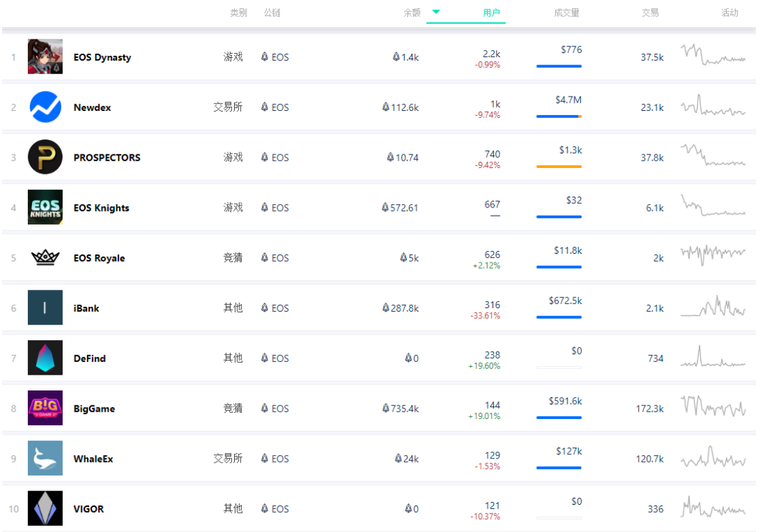The height and width of the screenshot is (532, 760).
Task: Click the volume bar under $127k for WhaleEx
Action: [x=559, y=468]
